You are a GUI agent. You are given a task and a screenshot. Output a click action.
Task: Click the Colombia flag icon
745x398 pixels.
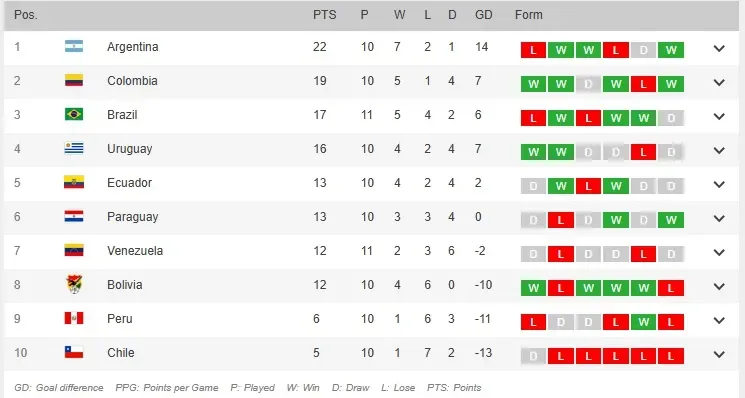click(x=74, y=80)
